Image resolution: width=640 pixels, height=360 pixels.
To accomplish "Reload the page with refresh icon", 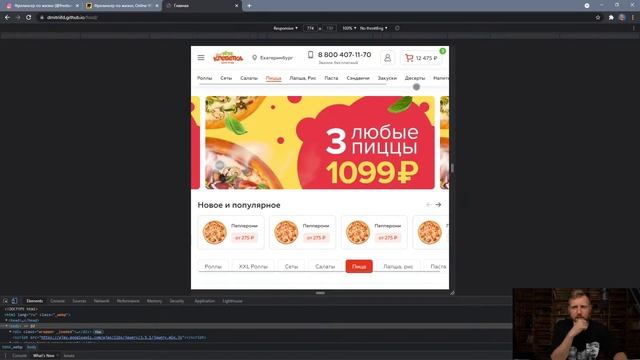I will [29, 18].
